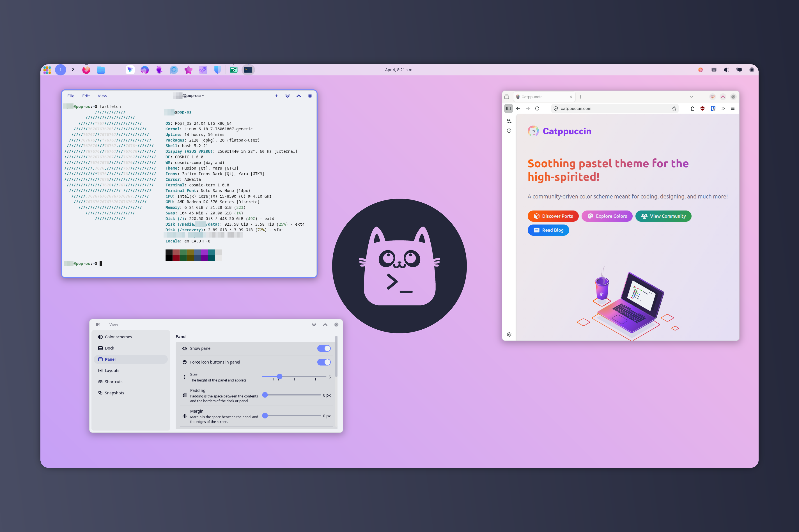Bookmark page with the star icon
Screen dimensions: 799x532
pyautogui.click(x=674, y=108)
